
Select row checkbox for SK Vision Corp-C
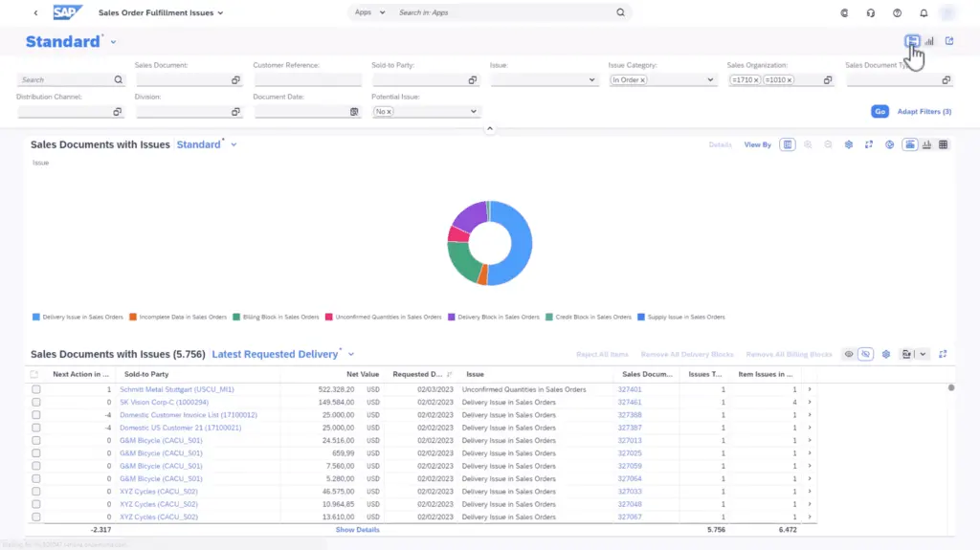(36, 403)
